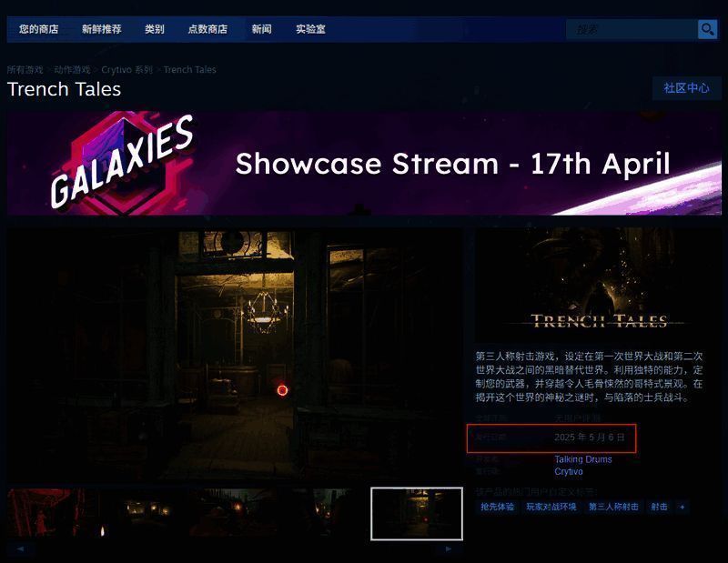Go to the 点数商店 points shop

coord(207,29)
